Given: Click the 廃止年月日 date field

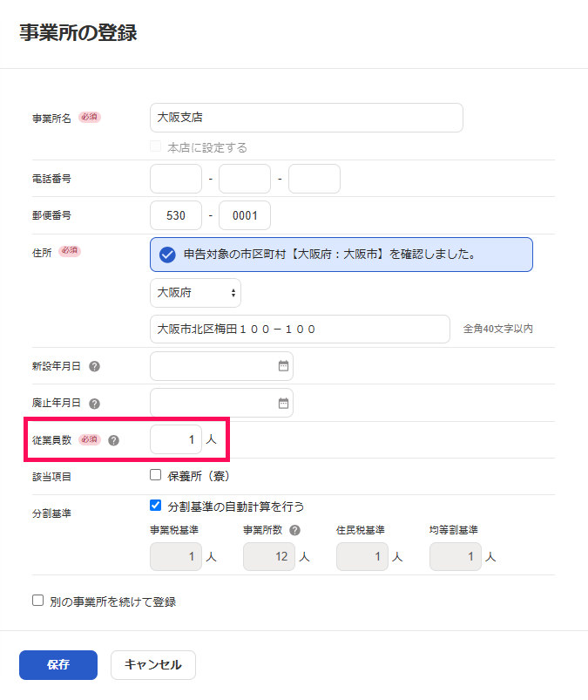Looking at the screenshot, I should (221, 403).
